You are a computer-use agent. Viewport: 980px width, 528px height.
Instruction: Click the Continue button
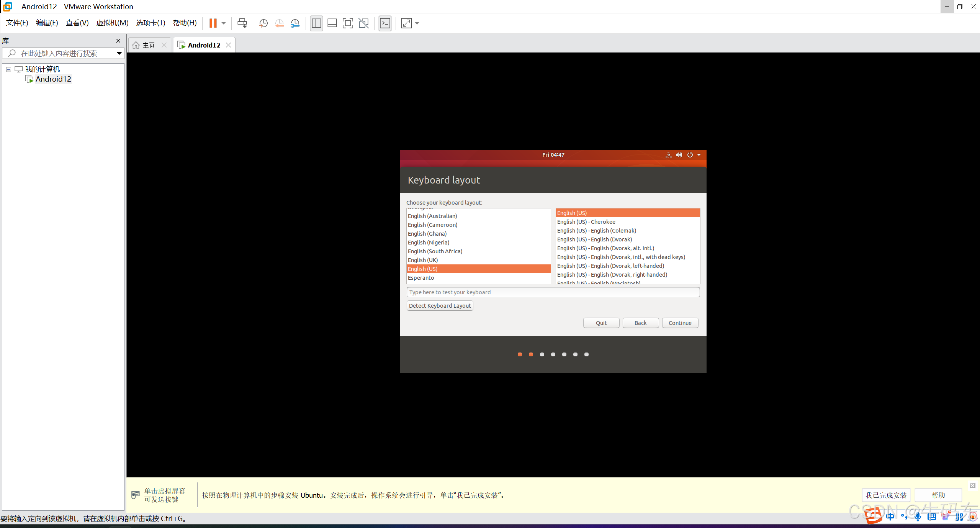pyautogui.click(x=680, y=323)
